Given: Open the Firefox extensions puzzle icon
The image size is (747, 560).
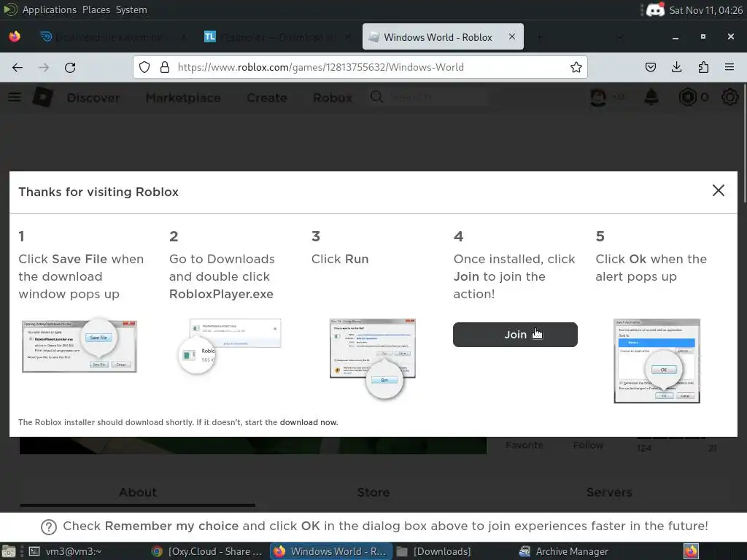Looking at the screenshot, I should 703,67.
